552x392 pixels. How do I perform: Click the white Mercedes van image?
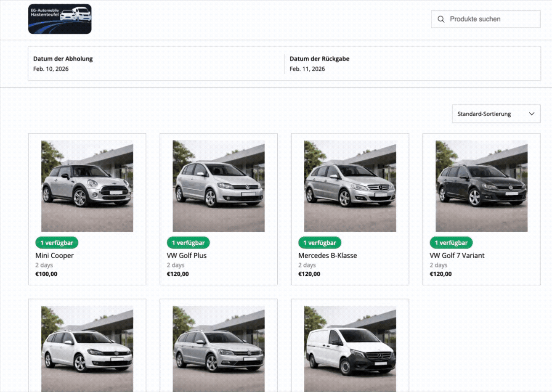350,349
